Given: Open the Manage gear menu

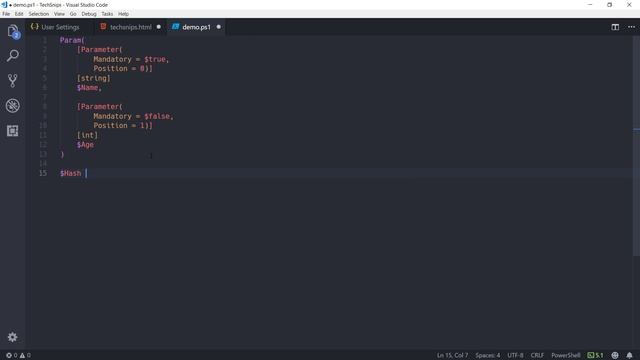Looking at the screenshot, I should [x=13, y=337].
